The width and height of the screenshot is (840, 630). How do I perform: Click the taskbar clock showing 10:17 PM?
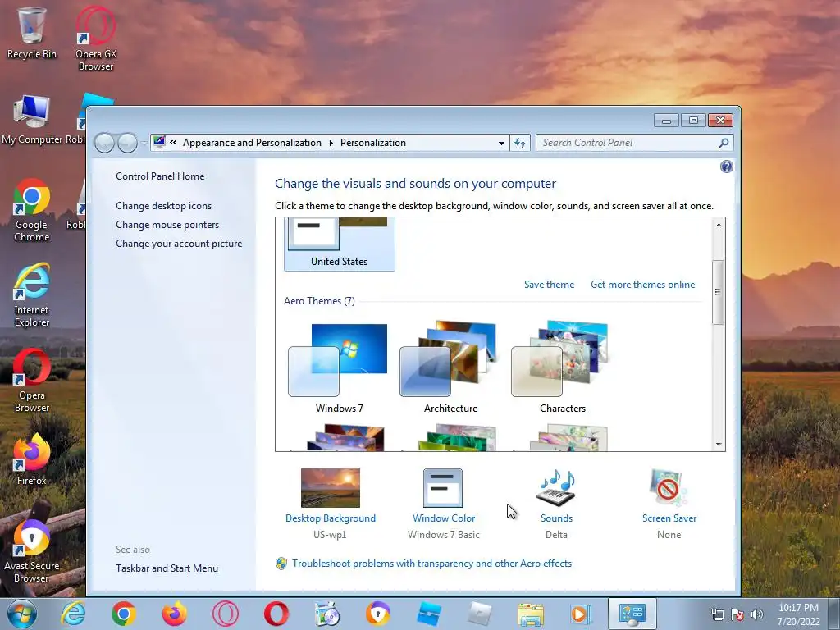coord(799,614)
